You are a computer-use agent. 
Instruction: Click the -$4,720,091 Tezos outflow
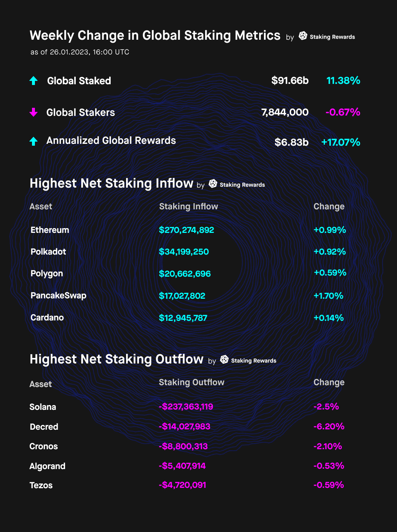pos(182,485)
